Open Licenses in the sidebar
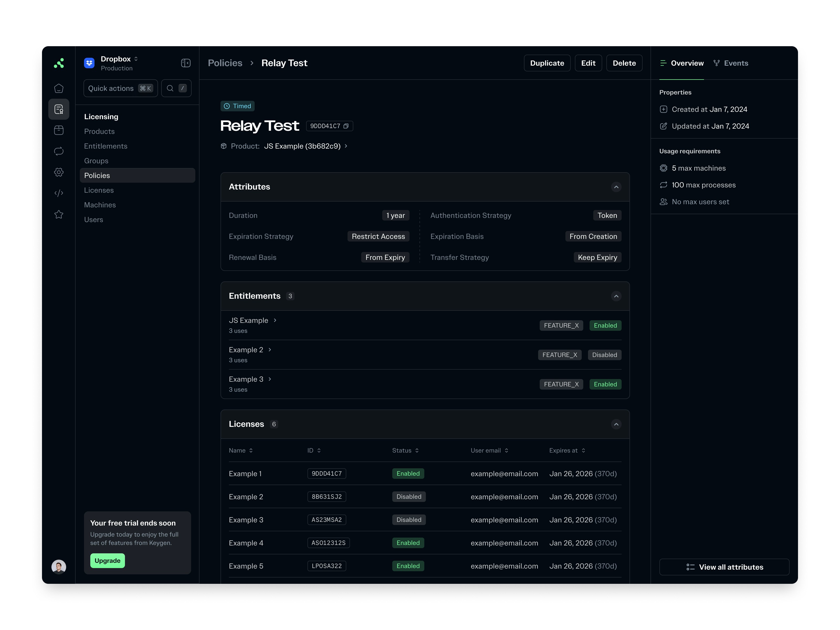Viewport: 840px width, 630px height. pos(99,190)
